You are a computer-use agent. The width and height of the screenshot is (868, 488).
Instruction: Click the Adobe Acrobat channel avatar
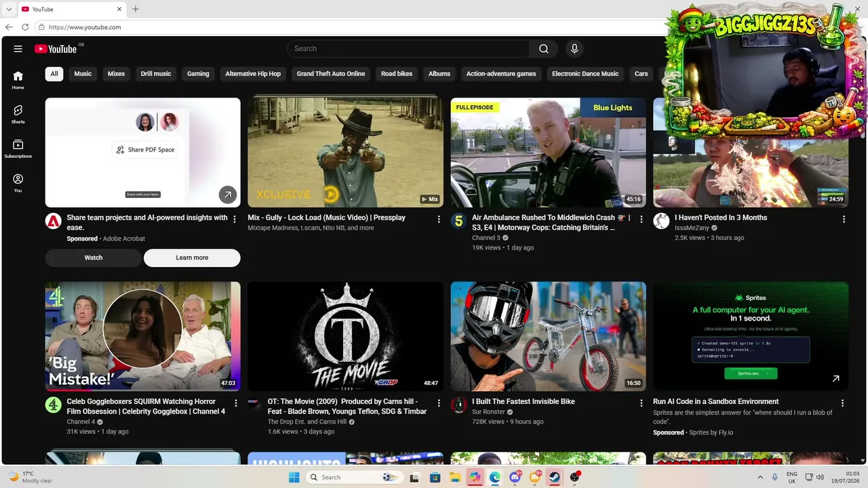54,221
